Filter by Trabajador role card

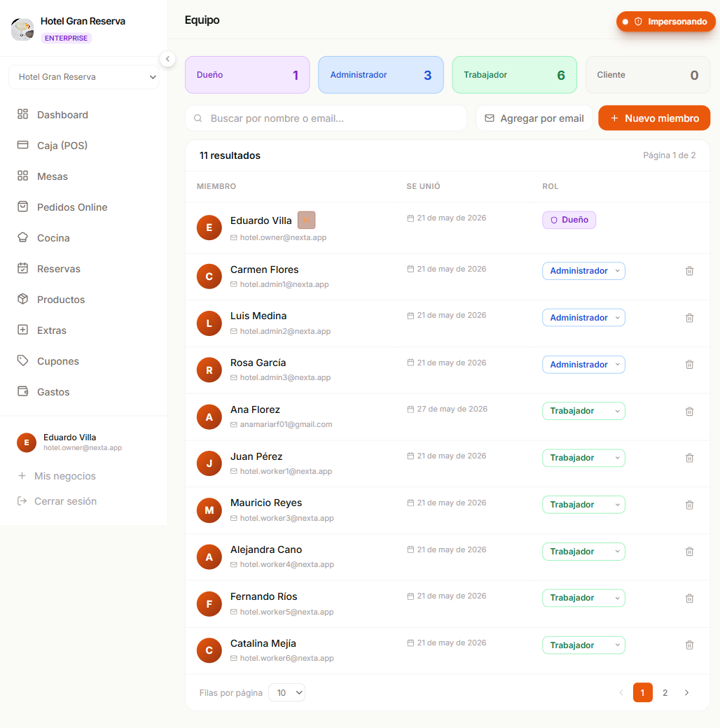pos(514,75)
